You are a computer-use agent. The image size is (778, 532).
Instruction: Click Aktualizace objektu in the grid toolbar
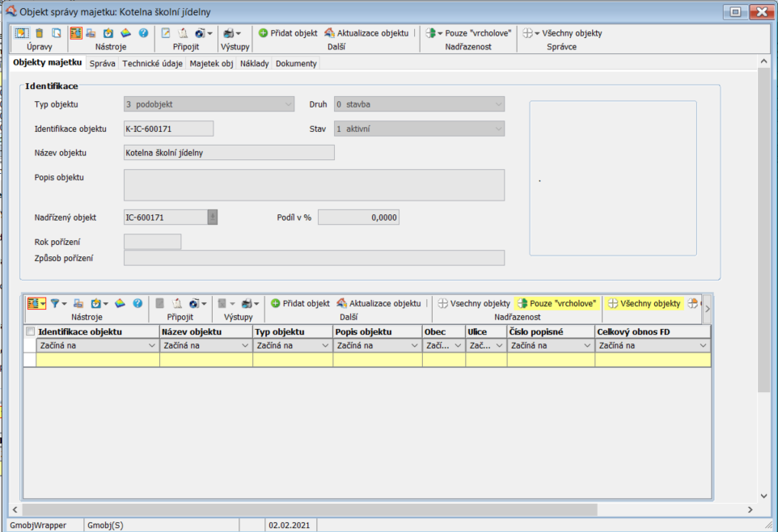tap(378, 303)
